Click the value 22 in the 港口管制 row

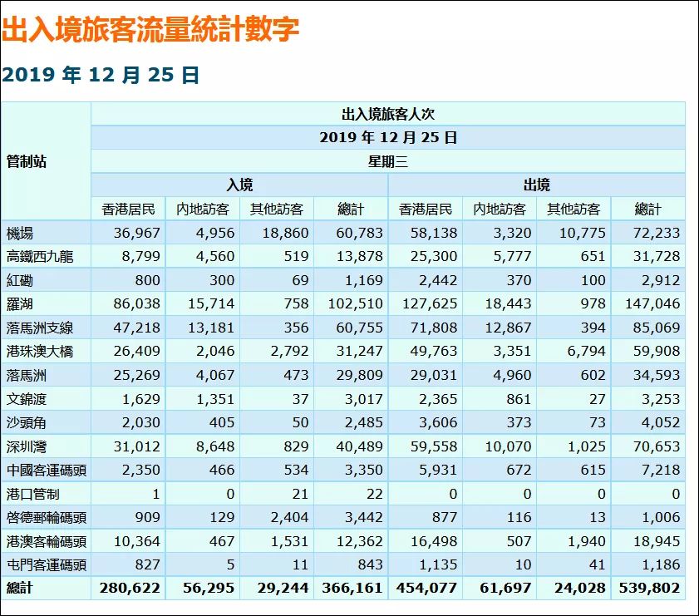[x=375, y=494]
